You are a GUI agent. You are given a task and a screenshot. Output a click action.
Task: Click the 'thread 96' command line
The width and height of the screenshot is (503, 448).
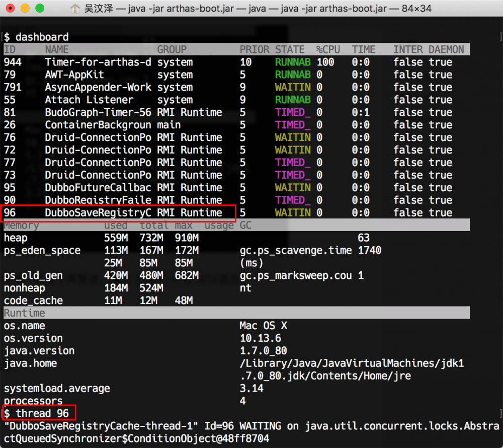pos(39,413)
